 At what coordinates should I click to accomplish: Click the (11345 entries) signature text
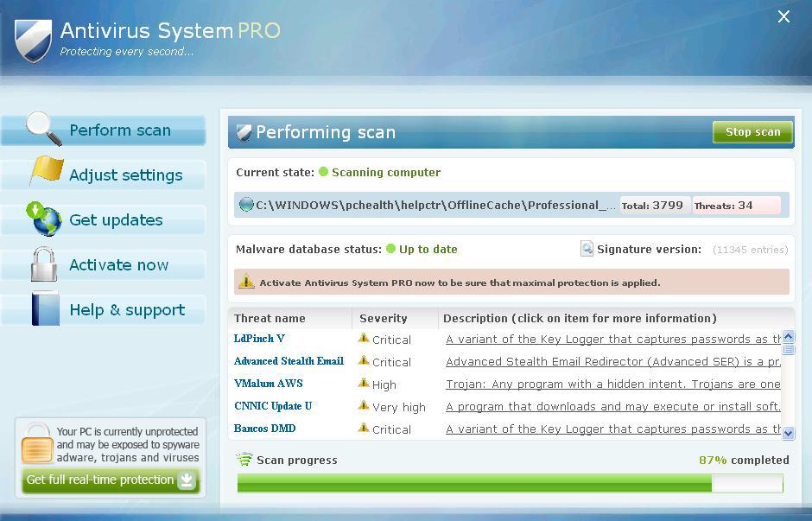pos(751,250)
